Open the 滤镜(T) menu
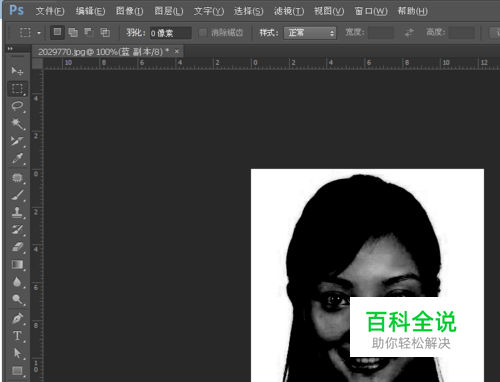 [x=289, y=11]
